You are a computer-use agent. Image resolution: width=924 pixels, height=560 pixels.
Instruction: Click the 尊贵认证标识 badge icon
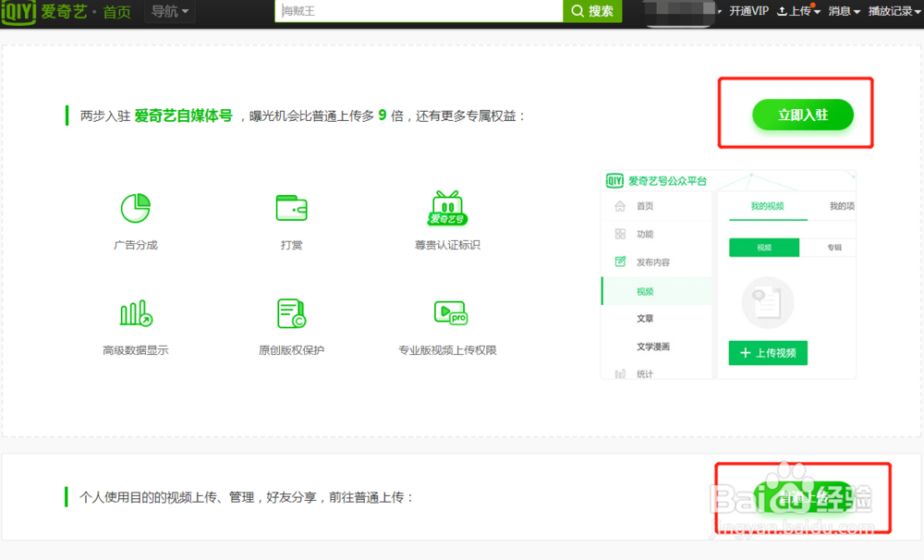[448, 208]
